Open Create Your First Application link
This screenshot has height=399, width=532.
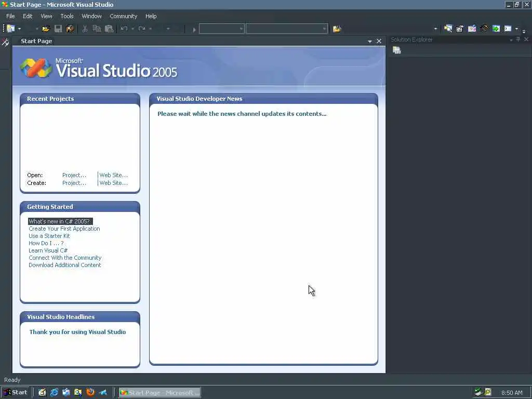[x=64, y=229]
